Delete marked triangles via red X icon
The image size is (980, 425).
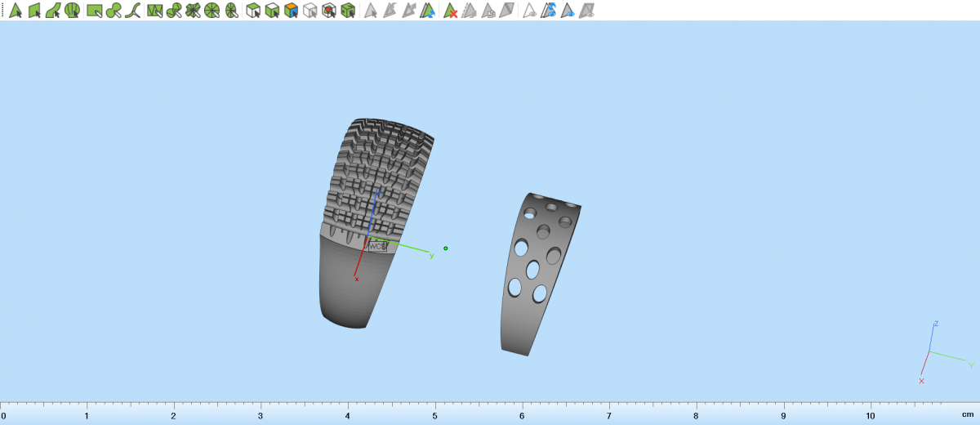click(449, 11)
